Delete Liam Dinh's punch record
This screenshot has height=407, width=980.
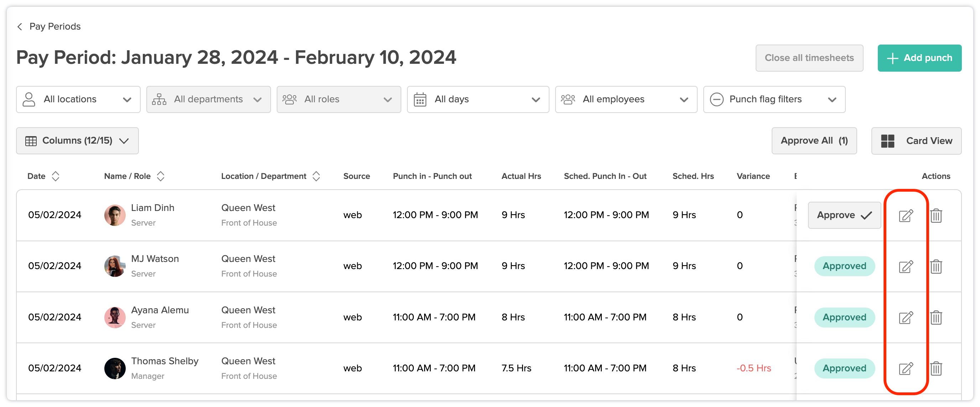click(936, 216)
